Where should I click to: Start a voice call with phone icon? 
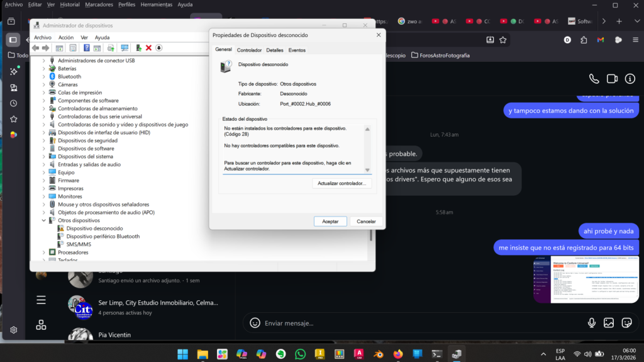pos(594,79)
